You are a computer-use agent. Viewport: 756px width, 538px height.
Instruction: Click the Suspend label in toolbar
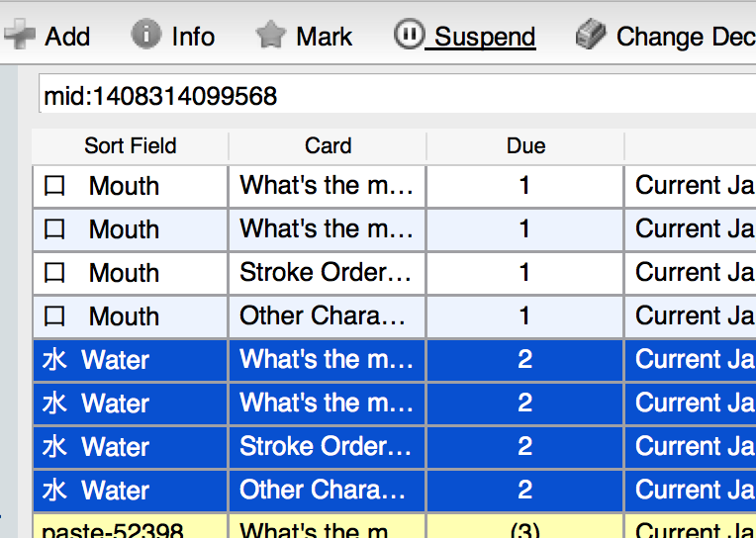pos(485,38)
